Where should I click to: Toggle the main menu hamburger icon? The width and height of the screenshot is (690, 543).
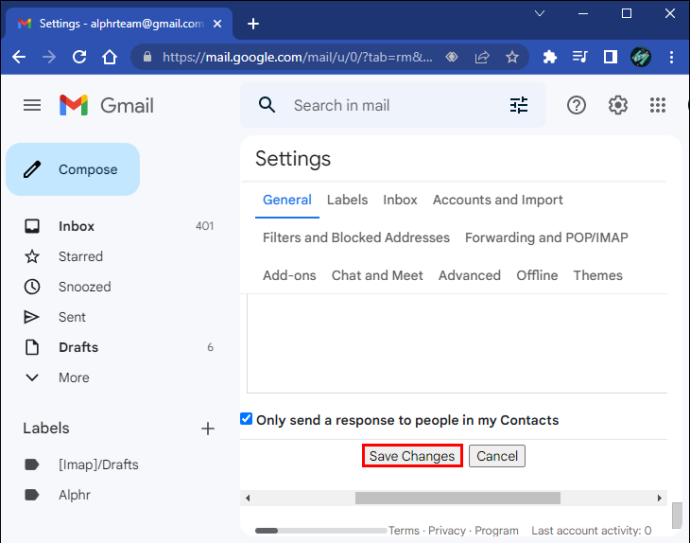tap(32, 105)
